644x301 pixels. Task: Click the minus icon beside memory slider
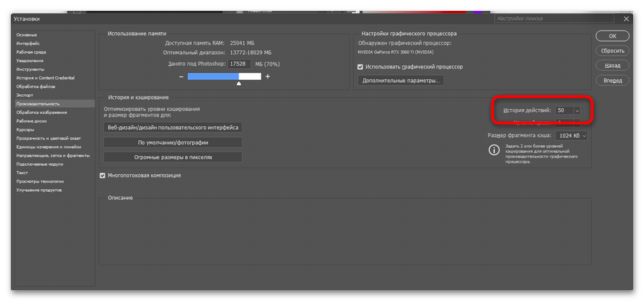pyautogui.click(x=181, y=77)
